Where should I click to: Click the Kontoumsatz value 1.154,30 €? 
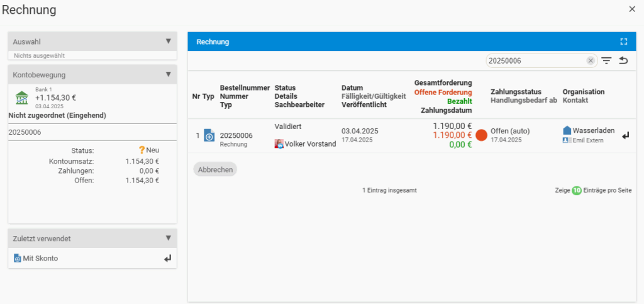142,162
